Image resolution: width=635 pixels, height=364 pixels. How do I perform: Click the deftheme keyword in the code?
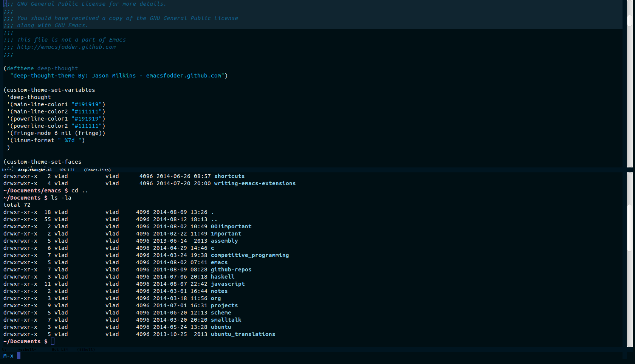20,68
